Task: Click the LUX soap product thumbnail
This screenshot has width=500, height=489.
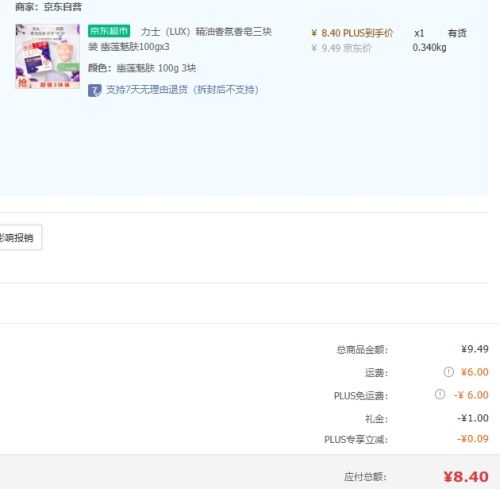Action: click(48, 56)
